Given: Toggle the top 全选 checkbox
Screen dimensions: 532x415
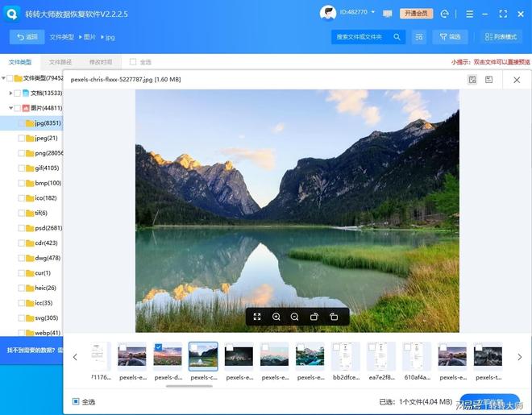Looking at the screenshot, I should coord(133,62).
